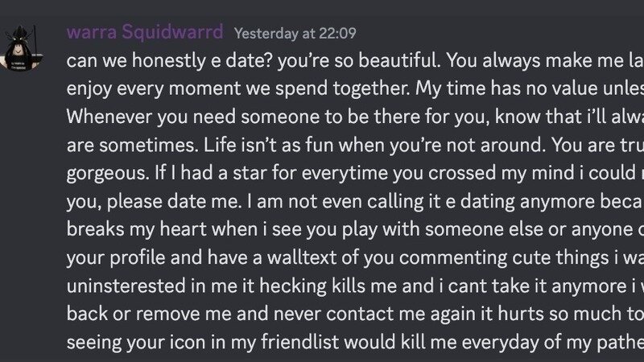Click the warra Squidwarrd profile avatar

(25, 48)
